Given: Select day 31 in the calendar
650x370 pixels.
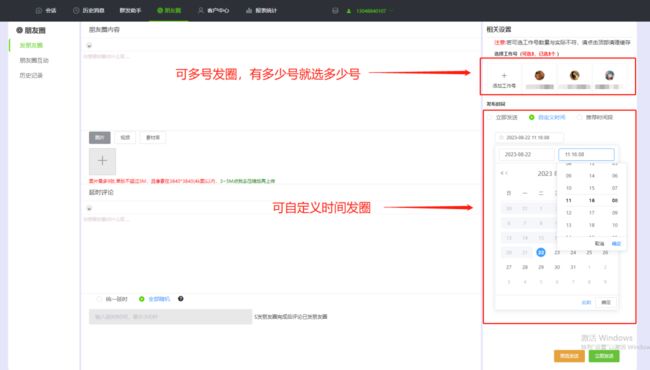Looking at the screenshot, I should point(573,267).
